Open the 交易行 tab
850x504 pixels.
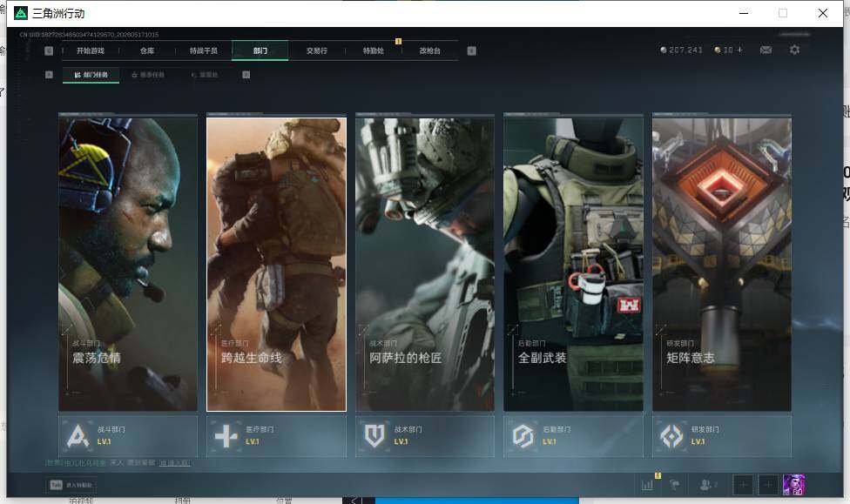click(317, 50)
